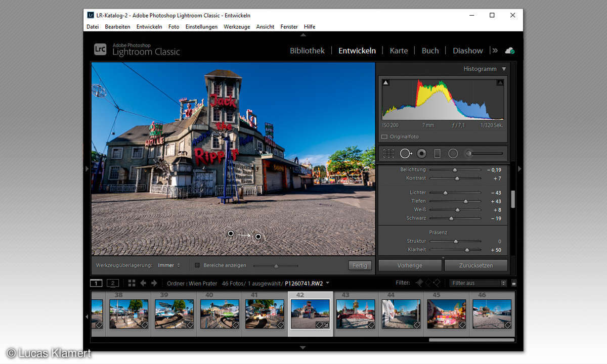Adjust the Bereiche anzeigen threshold slider
Viewport: 607px width, 364px height.
(276, 265)
